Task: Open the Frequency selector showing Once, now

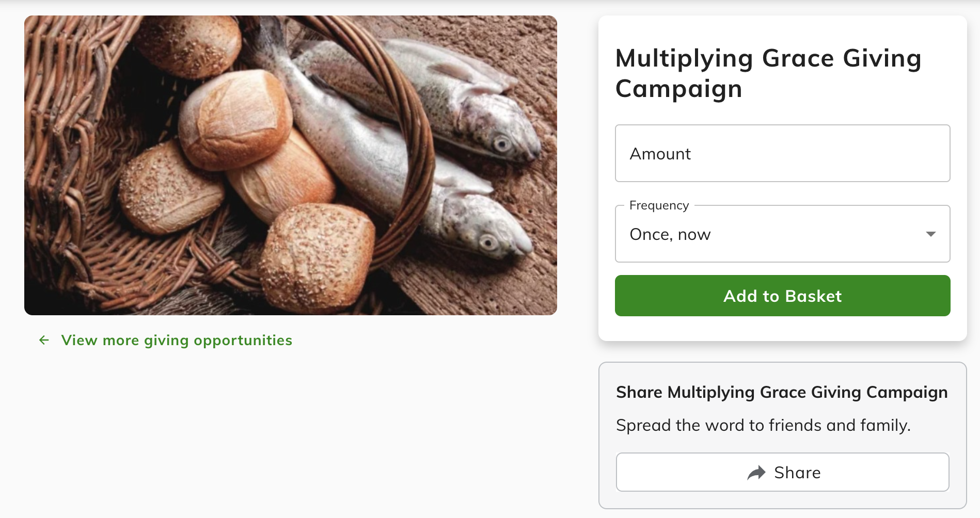Action: pos(782,234)
